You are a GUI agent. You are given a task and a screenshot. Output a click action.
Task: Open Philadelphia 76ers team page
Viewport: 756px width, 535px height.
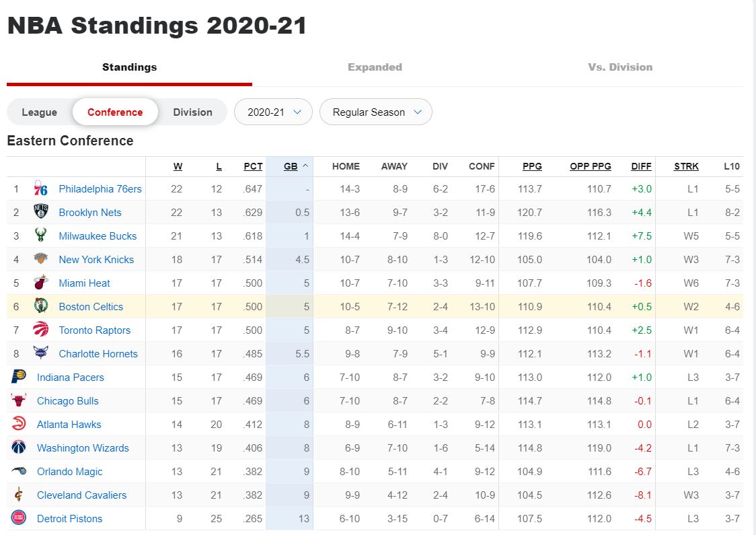100,188
